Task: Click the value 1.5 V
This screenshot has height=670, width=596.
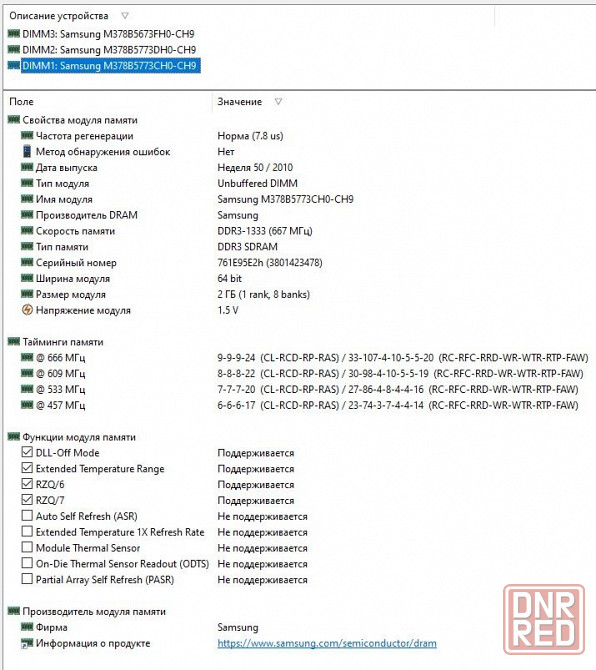Action: (228, 310)
